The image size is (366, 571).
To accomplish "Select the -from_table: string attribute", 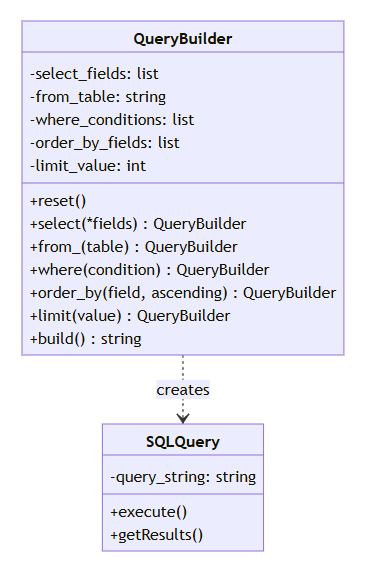I will coord(98,97).
